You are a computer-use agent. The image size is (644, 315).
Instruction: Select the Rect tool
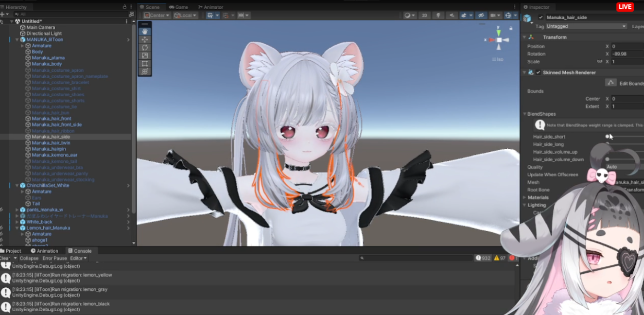(x=145, y=63)
